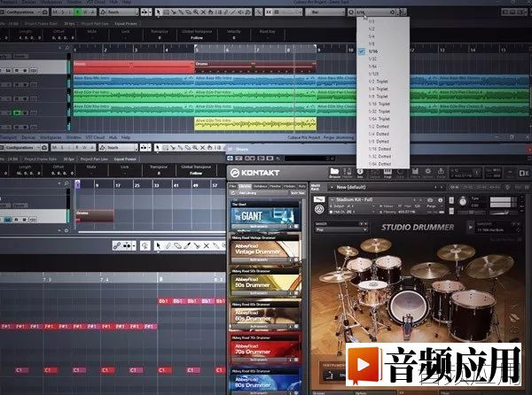Viewport: 532px width, 395px height.
Task: Open Abbey Road Vintage Drummer library thumbnail
Action: tap(266, 249)
